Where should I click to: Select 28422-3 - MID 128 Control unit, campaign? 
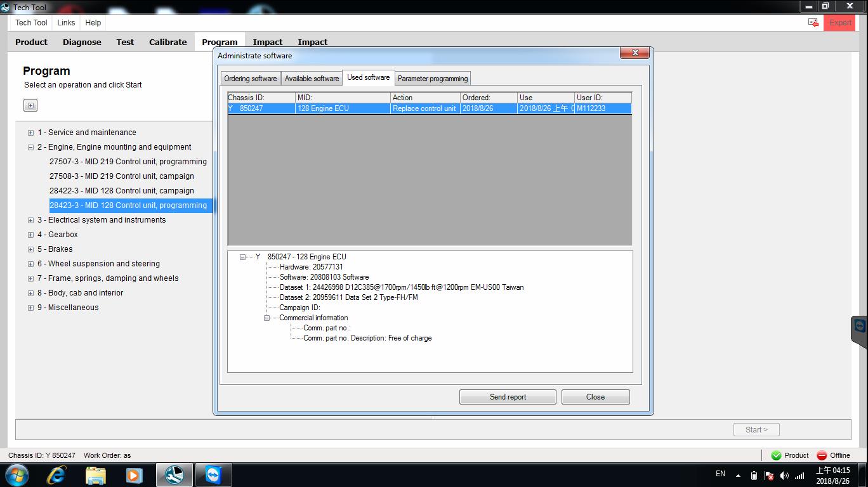click(122, 191)
